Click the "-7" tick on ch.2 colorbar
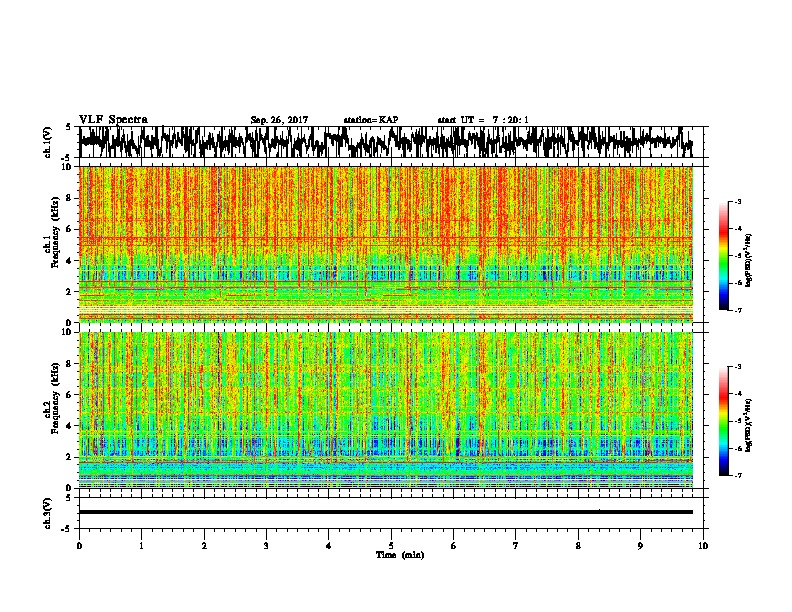Screen dimensions: 792x612 (x=738, y=475)
